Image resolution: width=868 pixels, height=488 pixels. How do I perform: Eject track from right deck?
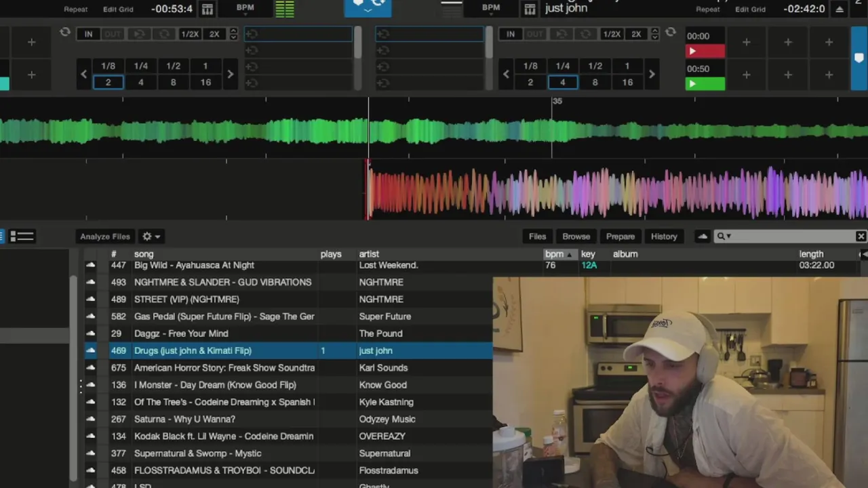(840, 9)
